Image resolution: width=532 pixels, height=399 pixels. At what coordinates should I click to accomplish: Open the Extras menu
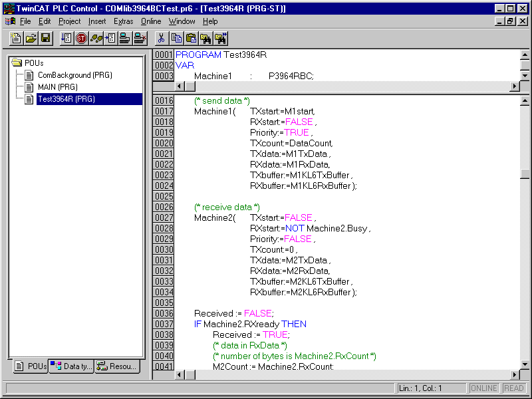point(123,21)
